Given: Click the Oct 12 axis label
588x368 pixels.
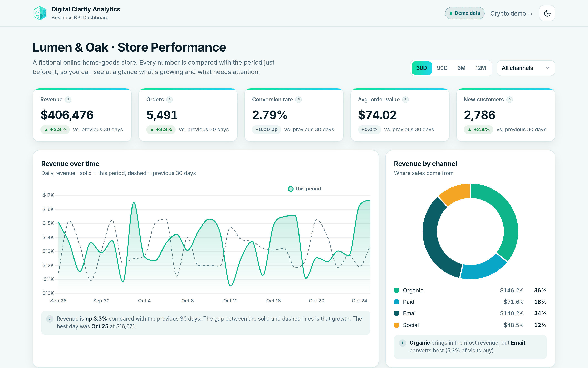Looking at the screenshot, I should pyautogui.click(x=230, y=301).
